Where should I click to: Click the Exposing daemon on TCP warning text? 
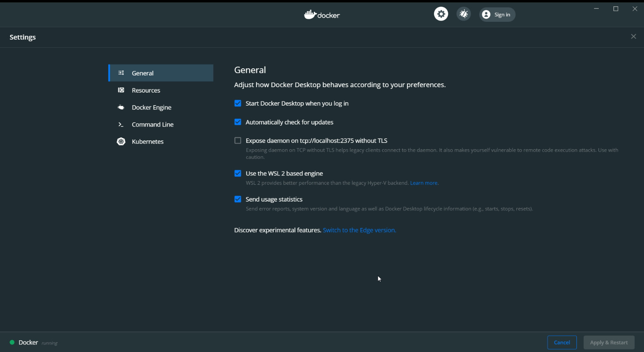(x=432, y=153)
